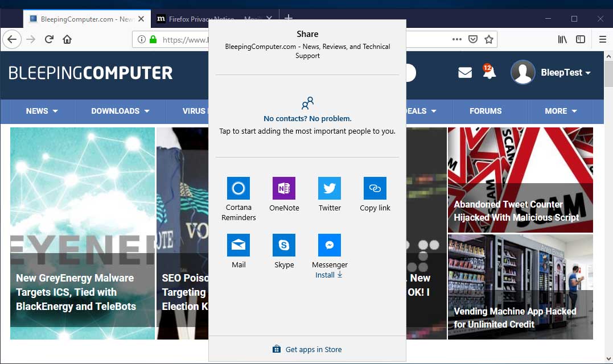Go back using Firefox back arrow

coord(12,39)
